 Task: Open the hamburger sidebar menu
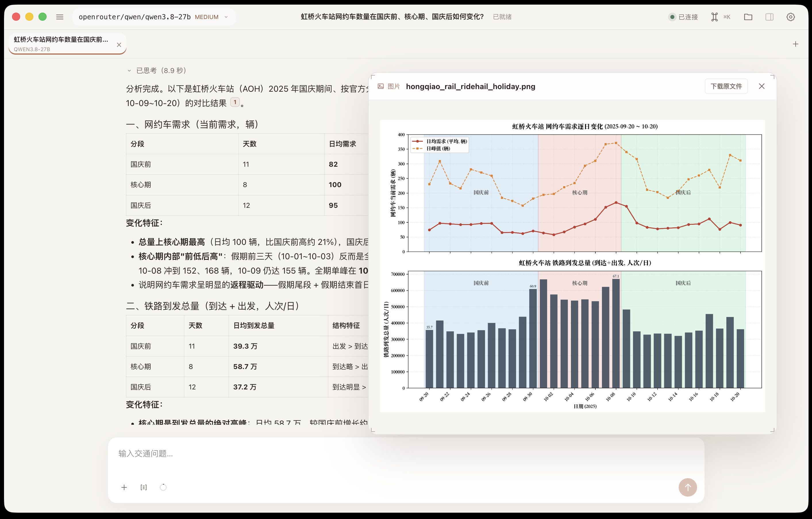click(x=60, y=17)
